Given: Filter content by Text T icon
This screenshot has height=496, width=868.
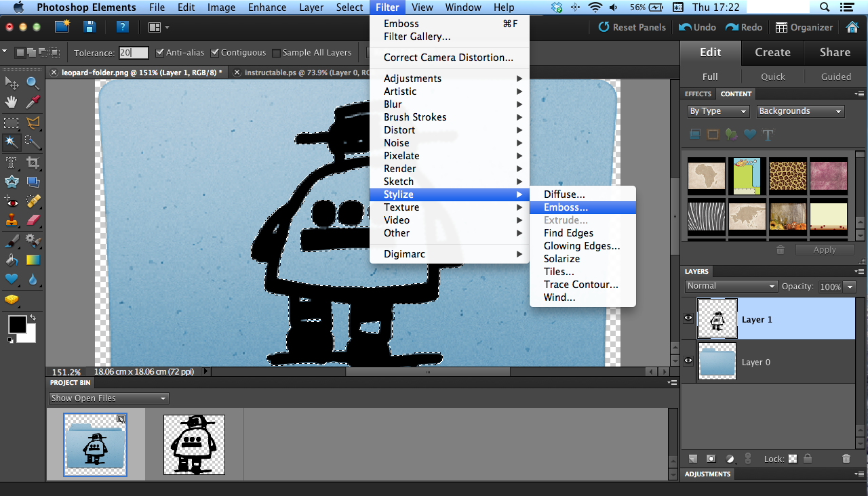Looking at the screenshot, I should 768,135.
